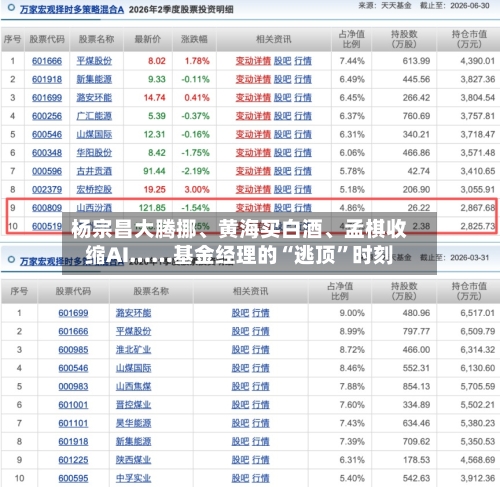Open 行情 for 晋控煤业
Screen dimensions: 500x487
pyautogui.click(x=261, y=405)
